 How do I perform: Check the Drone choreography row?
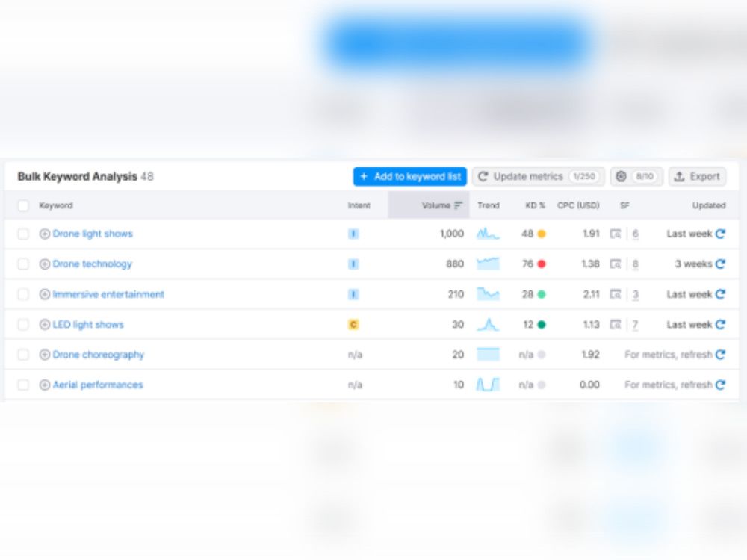23,355
